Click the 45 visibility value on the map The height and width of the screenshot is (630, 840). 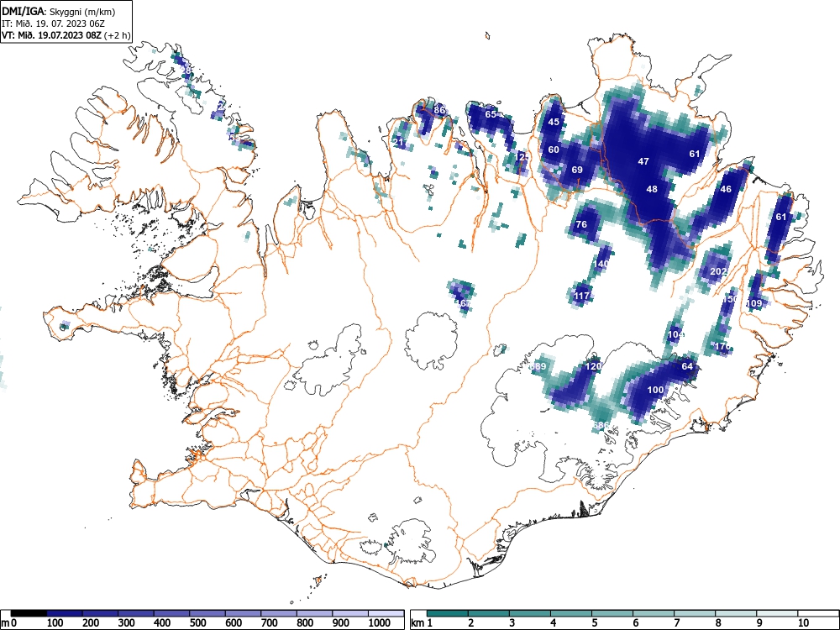pos(554,122)
